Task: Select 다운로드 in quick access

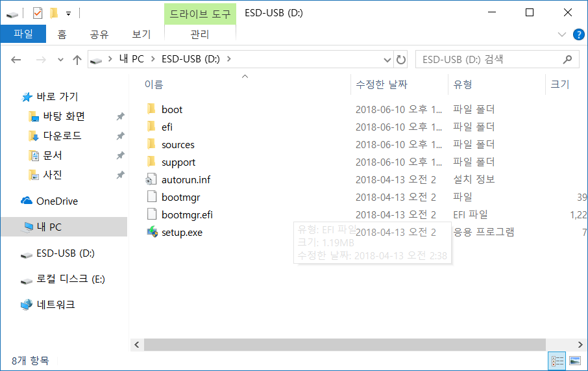Action: point(62,136)
